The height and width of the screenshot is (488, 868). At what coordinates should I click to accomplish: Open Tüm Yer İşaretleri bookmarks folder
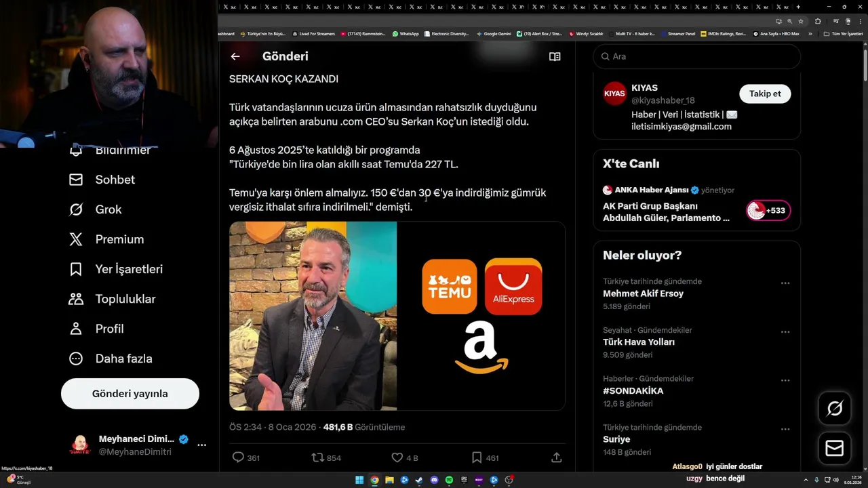[x=843, y=34]
